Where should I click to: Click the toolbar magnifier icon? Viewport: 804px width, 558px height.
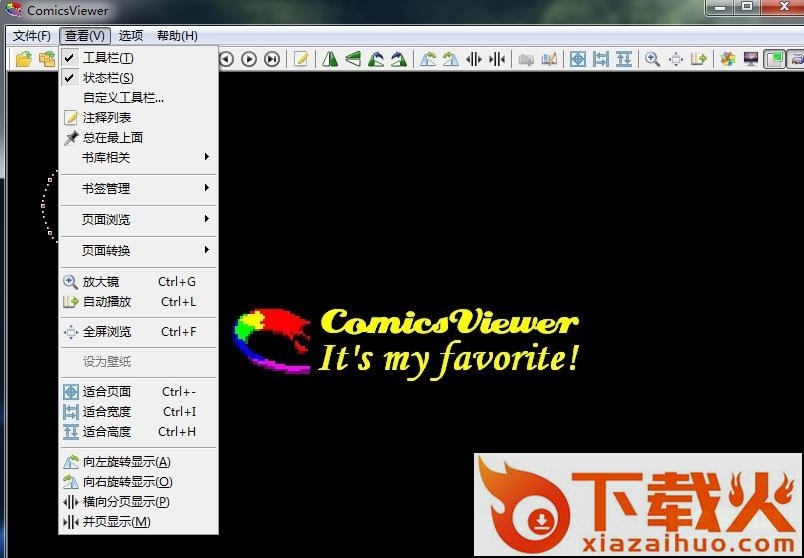[x=652, y=59]
